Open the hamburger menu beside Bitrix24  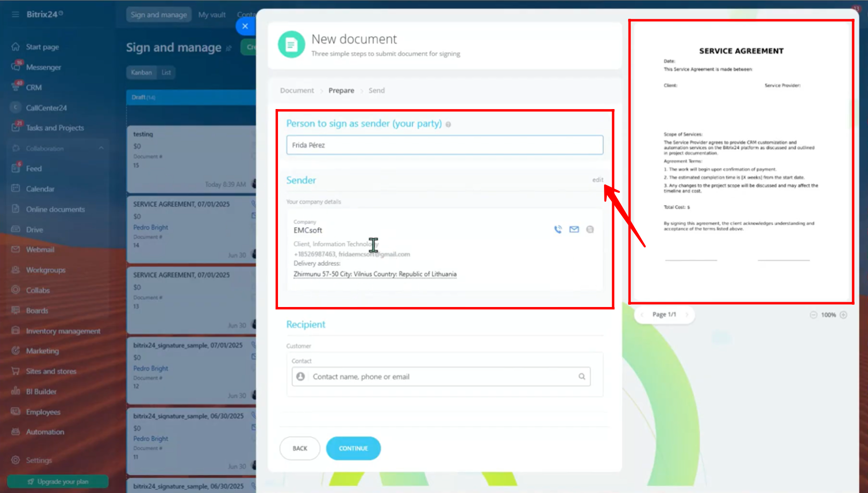coord(15,14)
